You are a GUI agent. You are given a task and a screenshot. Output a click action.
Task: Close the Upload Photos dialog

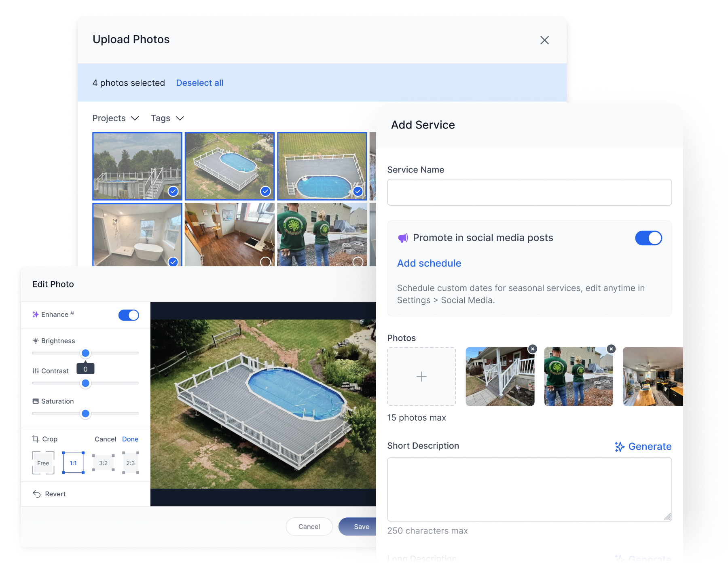click(544, 40)
